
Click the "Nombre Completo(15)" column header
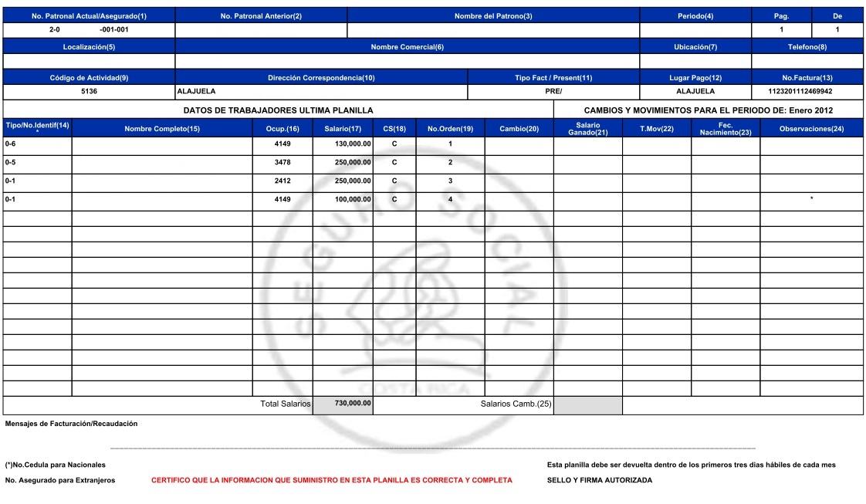162,129
